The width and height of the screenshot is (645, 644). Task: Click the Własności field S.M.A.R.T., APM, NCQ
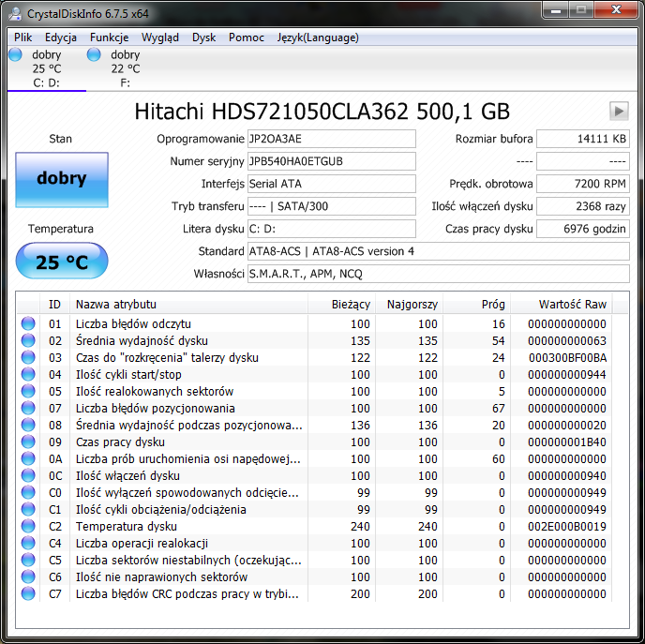tap(439, 274)
